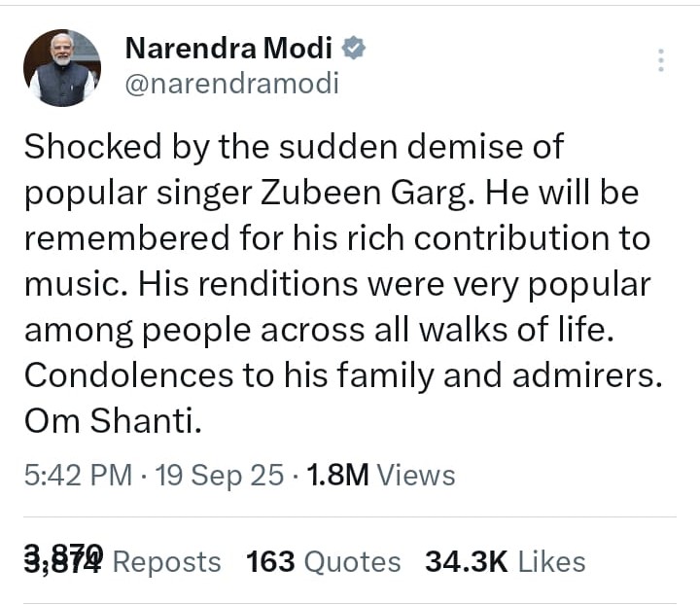
Task: Open the @narendramodi handle link
Action: pos(231,84)
